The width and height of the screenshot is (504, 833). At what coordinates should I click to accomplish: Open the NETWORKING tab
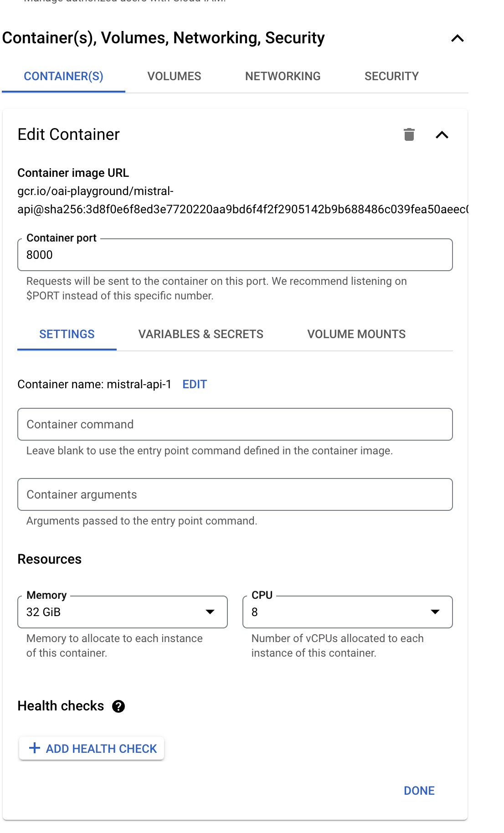[x=283, y=76]
